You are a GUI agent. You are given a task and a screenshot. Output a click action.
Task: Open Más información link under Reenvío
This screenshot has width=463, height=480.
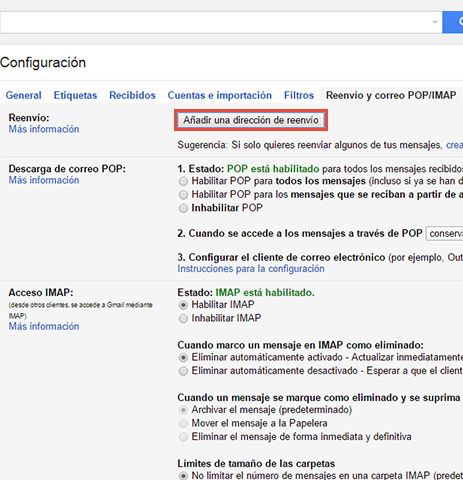pos(44,129)
